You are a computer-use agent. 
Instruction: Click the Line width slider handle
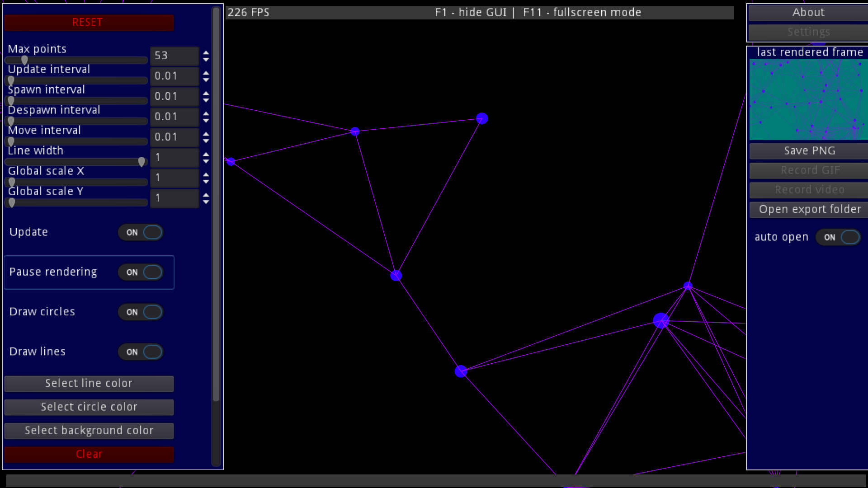pos(142,162)
